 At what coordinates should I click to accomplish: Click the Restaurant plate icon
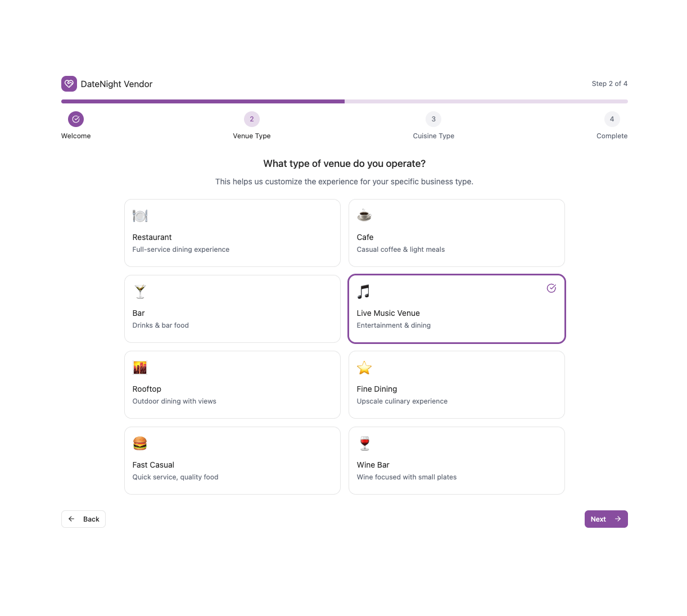tap(140, 216)
